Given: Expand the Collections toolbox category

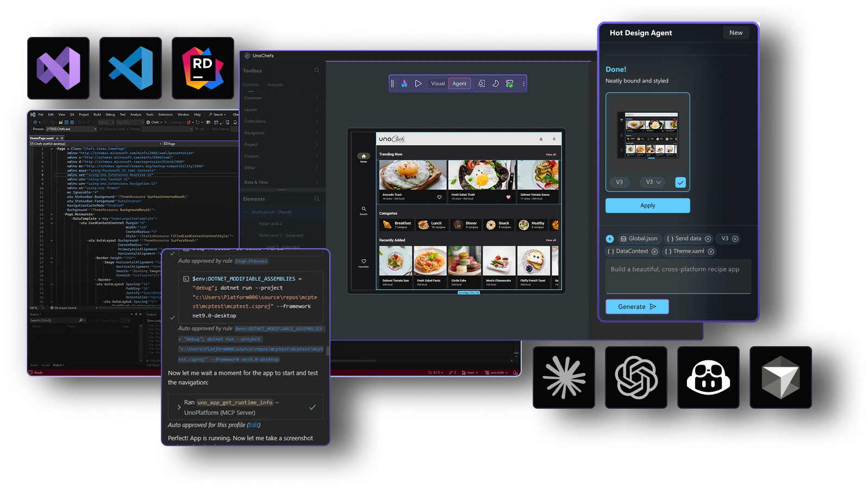Looking at the screenshot, I should [x=282, y=121].
